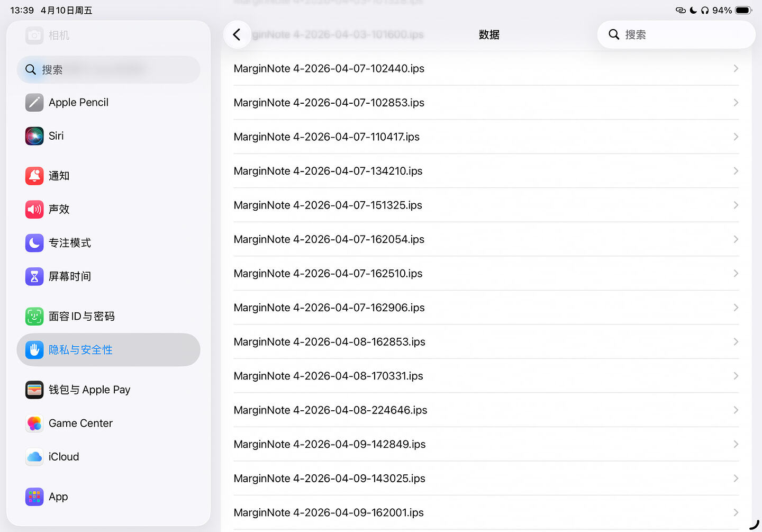This screenshot has width=762, height=532.
Task: Open the red Notifications bell icon
Action: [34, 176]
